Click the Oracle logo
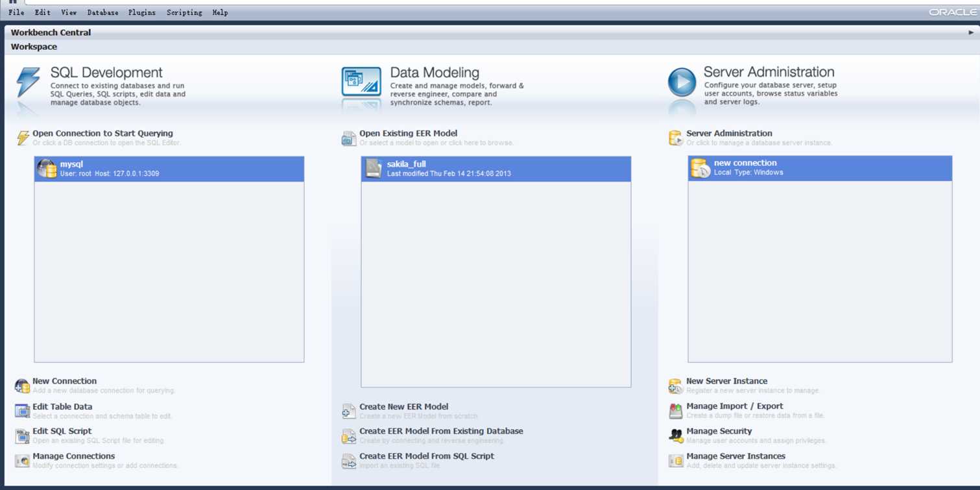The width and height of the screenshot is (980, 490). pos(952,12)
